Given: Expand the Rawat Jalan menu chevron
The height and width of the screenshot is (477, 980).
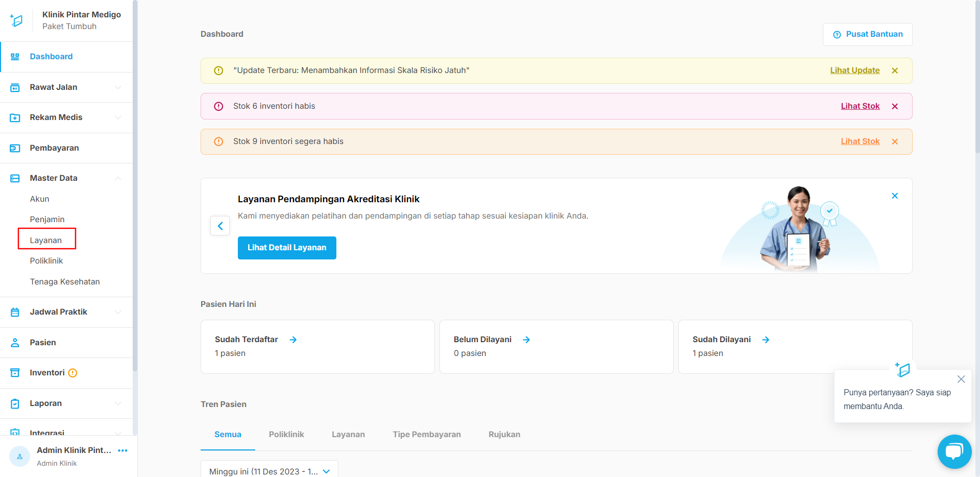Looking at the screenshot, I should (x=118, y=87).
